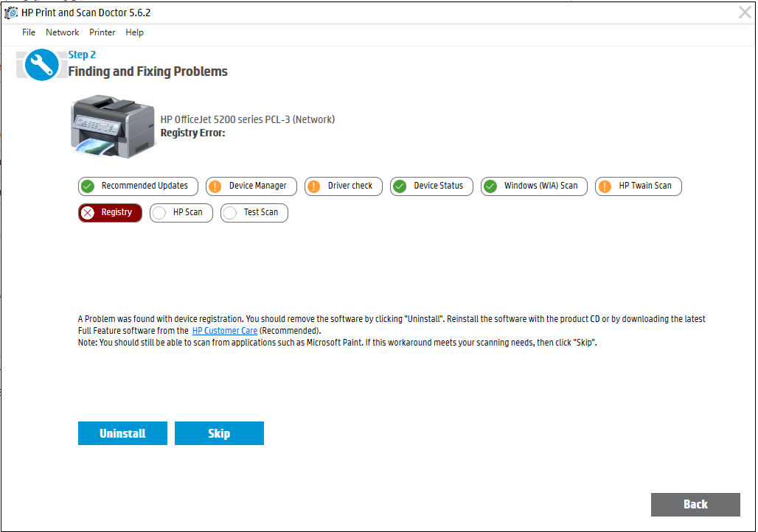Screen dimensions: 758x532
Task: Select the Driver check status pill
Action: pos(344,186)
